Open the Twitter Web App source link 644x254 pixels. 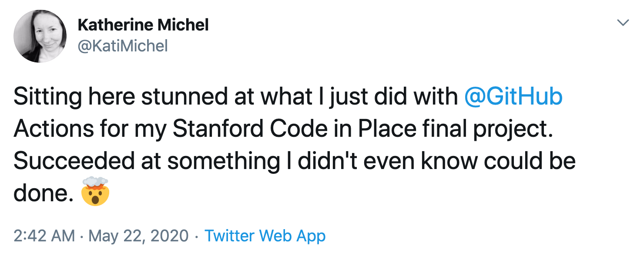click(265, 236)
